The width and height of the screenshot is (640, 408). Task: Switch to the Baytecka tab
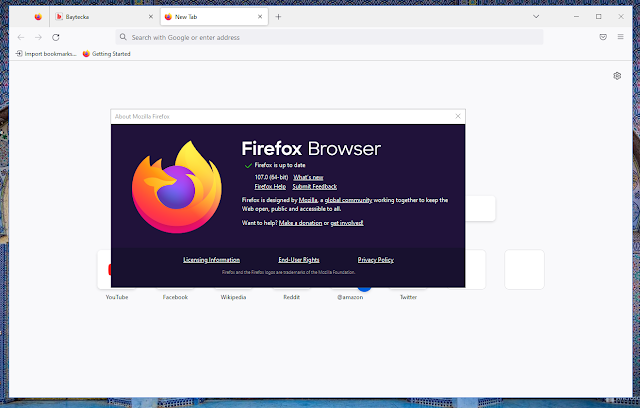click(105, 17)
